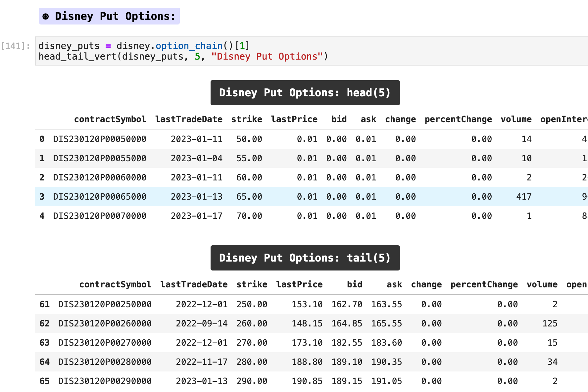The image size is (588, 392).
Task: Click ask value 165.55
Action: 386,323
